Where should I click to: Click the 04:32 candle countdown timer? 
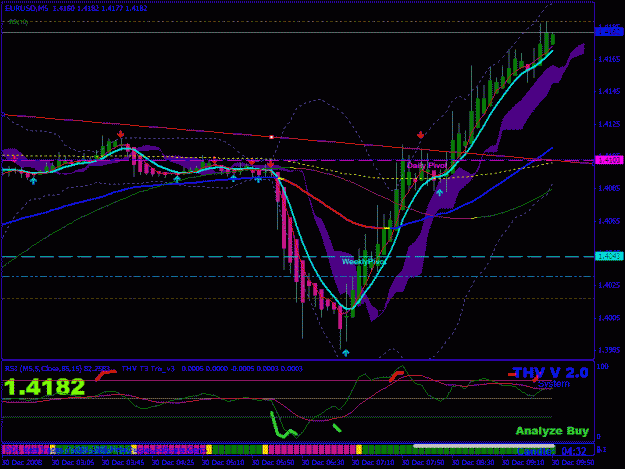574,451
